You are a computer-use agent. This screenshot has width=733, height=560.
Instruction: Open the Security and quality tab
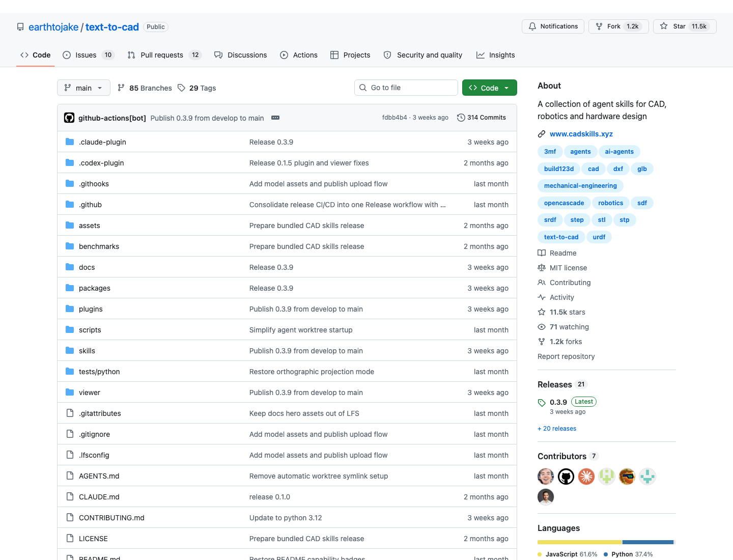pyautogui.click(x=423, y=55)
